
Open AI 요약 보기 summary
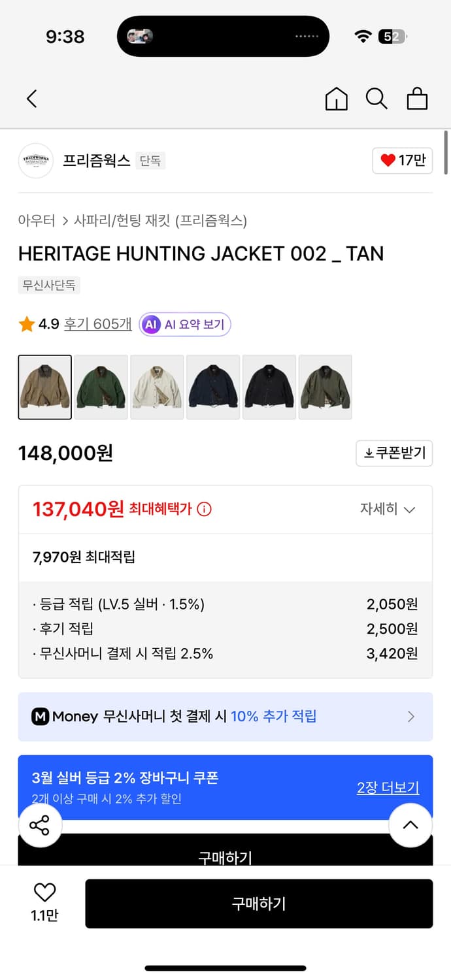click(185, 324)
